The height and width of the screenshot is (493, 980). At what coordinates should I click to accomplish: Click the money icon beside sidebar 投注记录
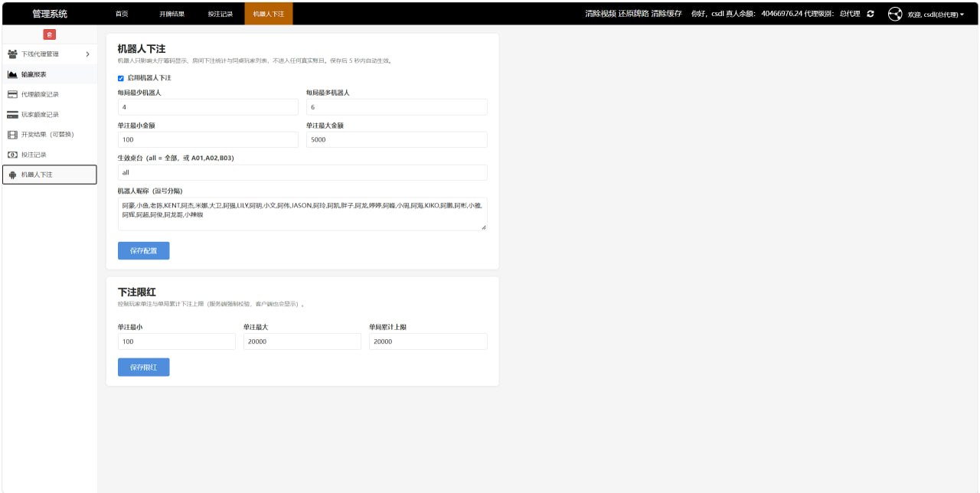coord(12,155)
